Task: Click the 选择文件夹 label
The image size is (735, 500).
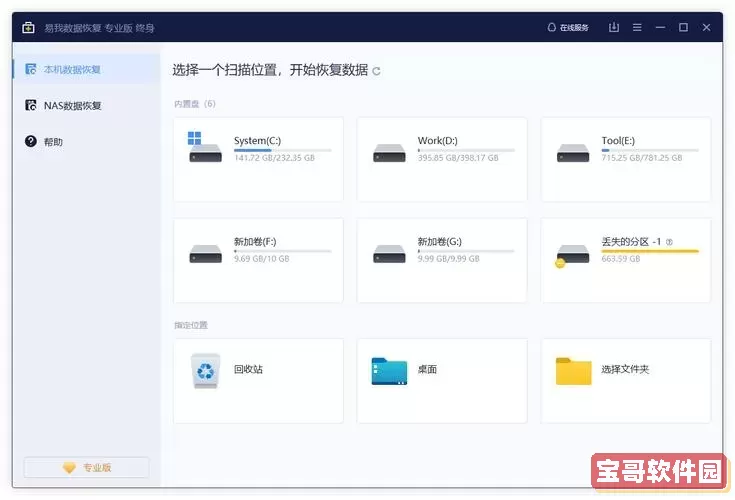Action: (x=625, y=369)
